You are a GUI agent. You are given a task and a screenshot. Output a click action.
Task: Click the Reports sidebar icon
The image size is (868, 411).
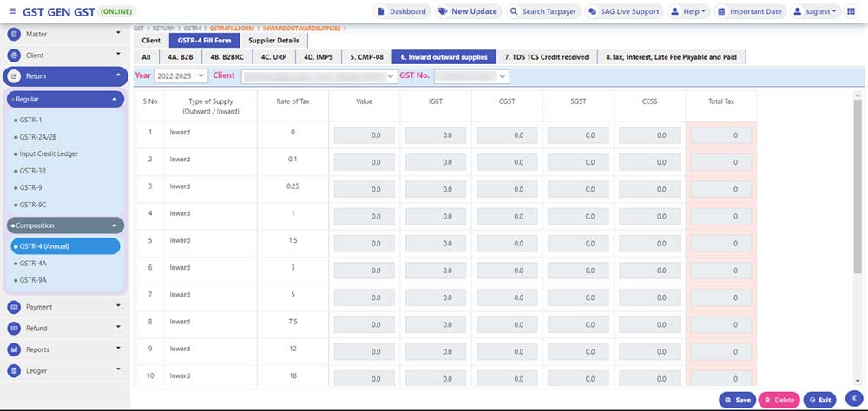(14, 349)
